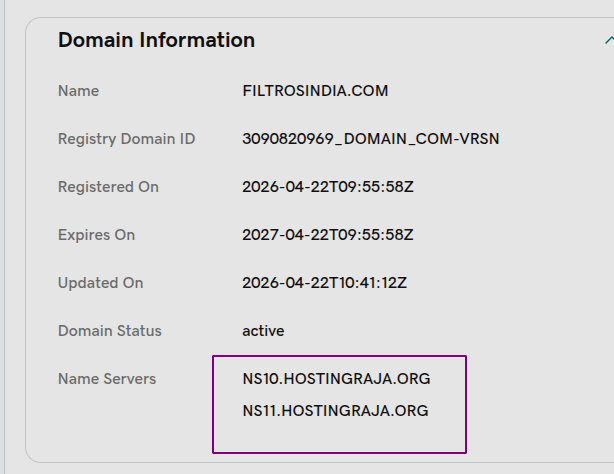Click the Updated On label
Viewport: 614px width, 474px height.
pyautogui.click(x=100, y=283)
